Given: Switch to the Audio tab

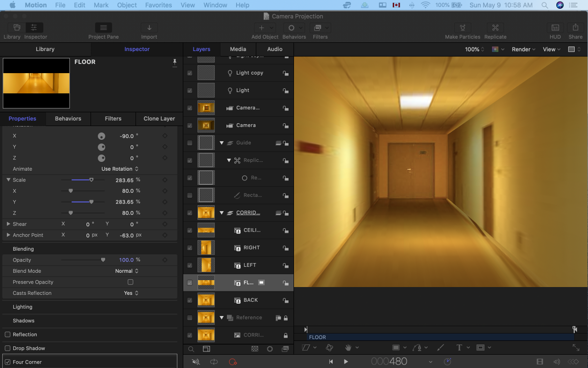Looking at the screenshot, I should tap(275, 49).
